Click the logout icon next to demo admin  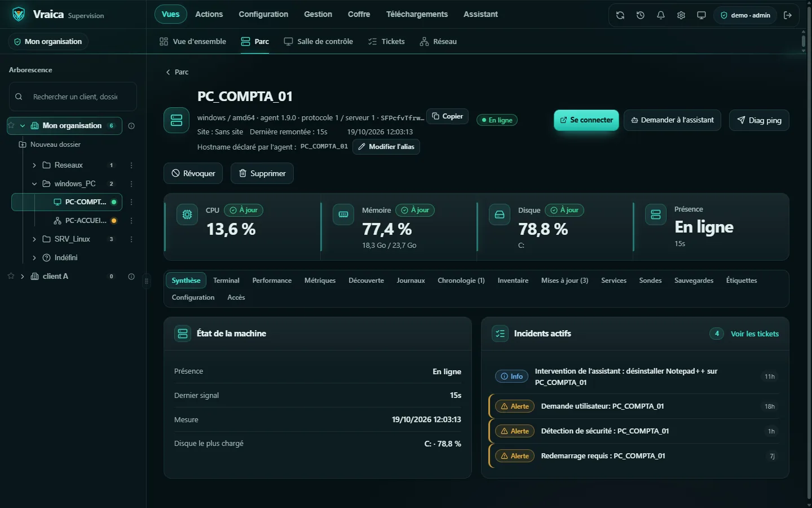[788, 15]
